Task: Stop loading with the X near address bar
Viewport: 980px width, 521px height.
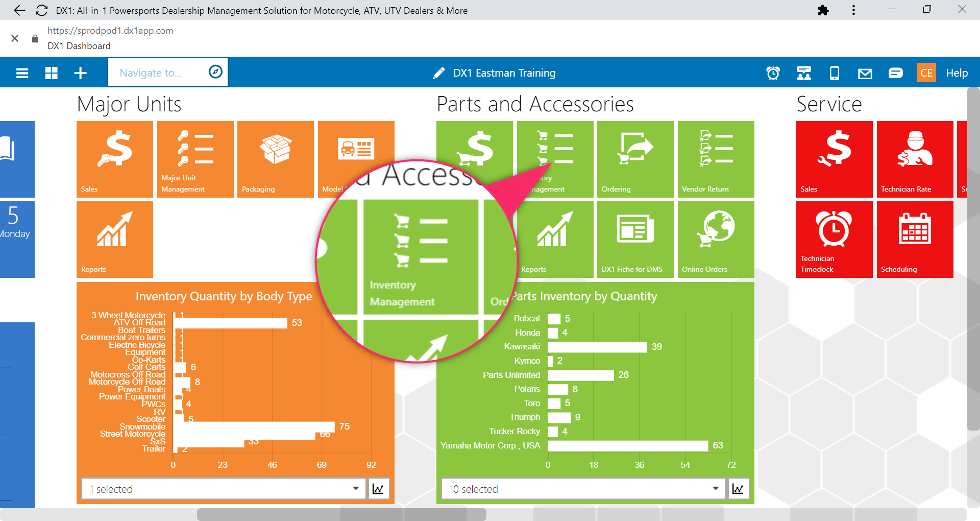Action: pyautogui.click(x=15, y=38)
